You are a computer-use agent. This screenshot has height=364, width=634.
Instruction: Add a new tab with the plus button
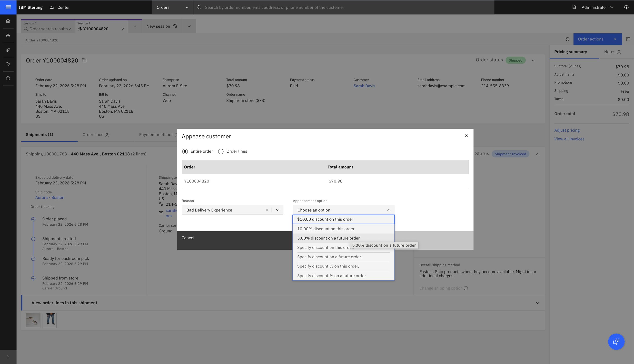(135, 27)
